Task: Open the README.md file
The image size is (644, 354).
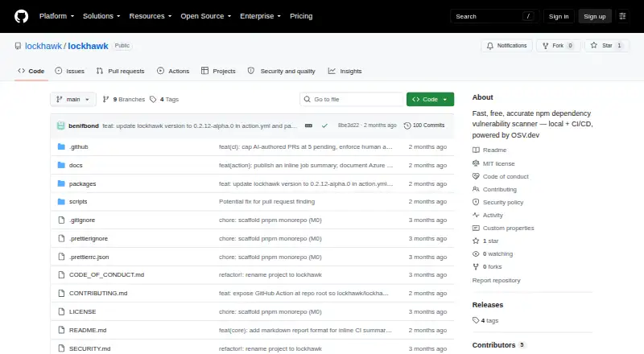Action: [88, 330]
